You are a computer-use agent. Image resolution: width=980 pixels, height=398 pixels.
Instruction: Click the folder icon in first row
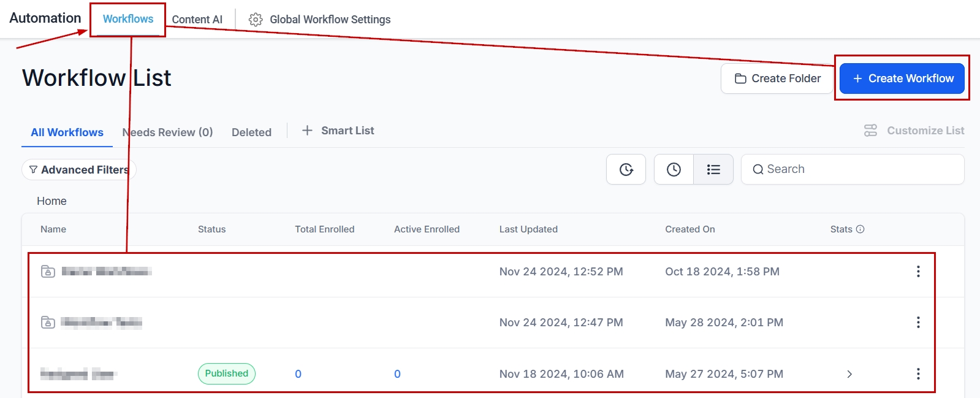tap(48, 272)
